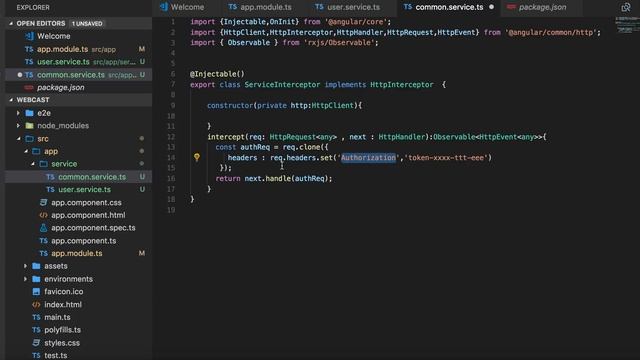
Task: Open app.module.ts in Open Editors list
Action: 78,49
